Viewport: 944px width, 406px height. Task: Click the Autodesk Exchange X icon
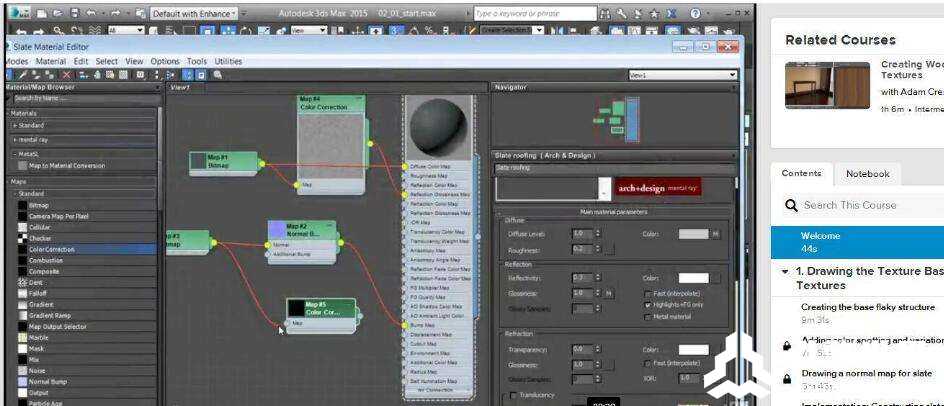tap(671, 13)
